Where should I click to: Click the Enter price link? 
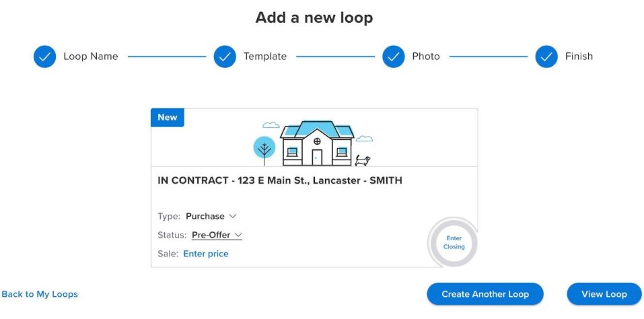tap(206, 254)
